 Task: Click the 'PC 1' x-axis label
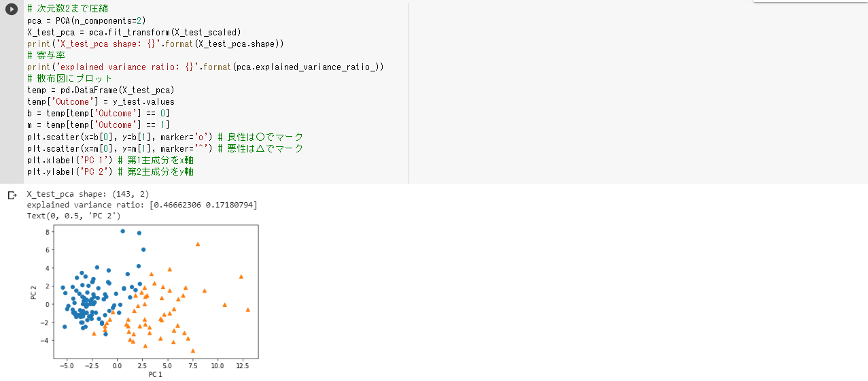155,374
